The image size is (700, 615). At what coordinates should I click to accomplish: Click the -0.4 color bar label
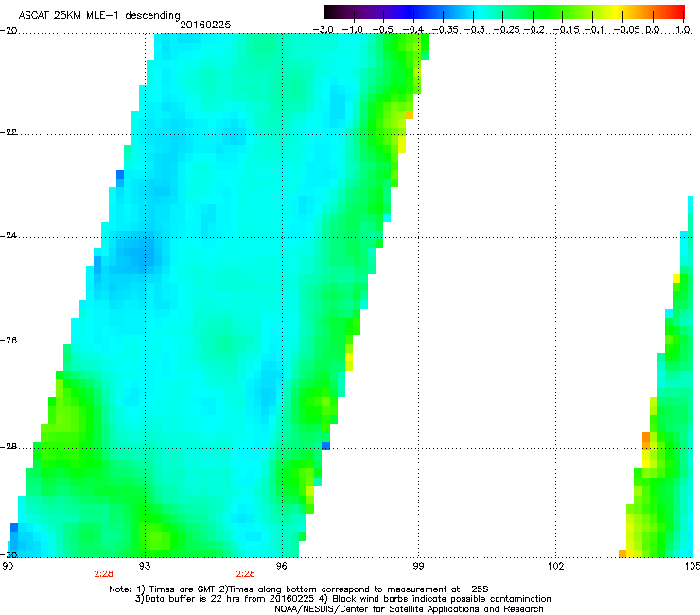pos(413,30)
